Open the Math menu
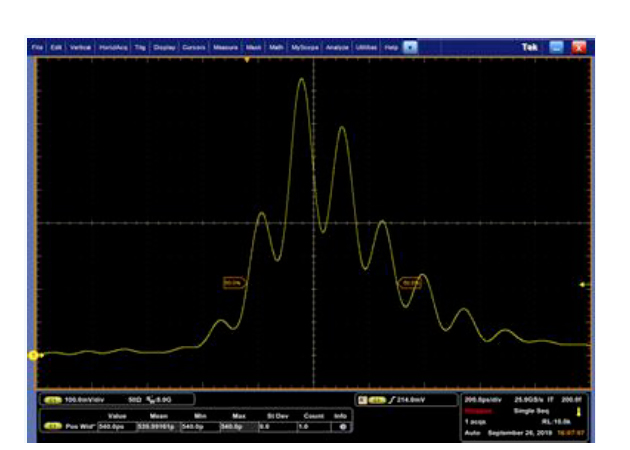The width and height of the screenshot is (630, 450). click(276, 47)
